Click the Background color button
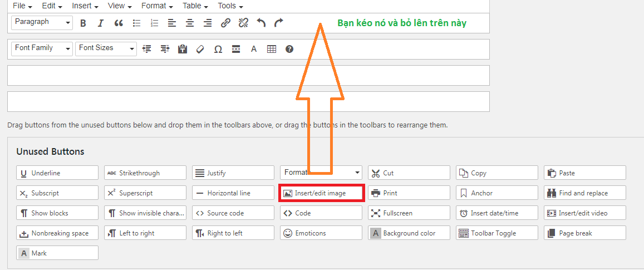Viewport: 644px width, 270px height. [409, 233]
